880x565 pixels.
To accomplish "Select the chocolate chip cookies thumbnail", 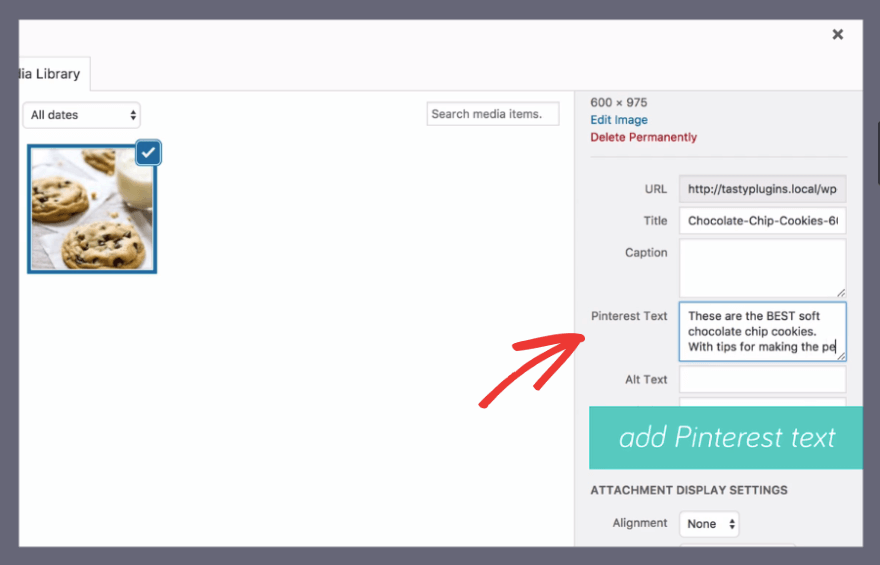I will [92, 209].
